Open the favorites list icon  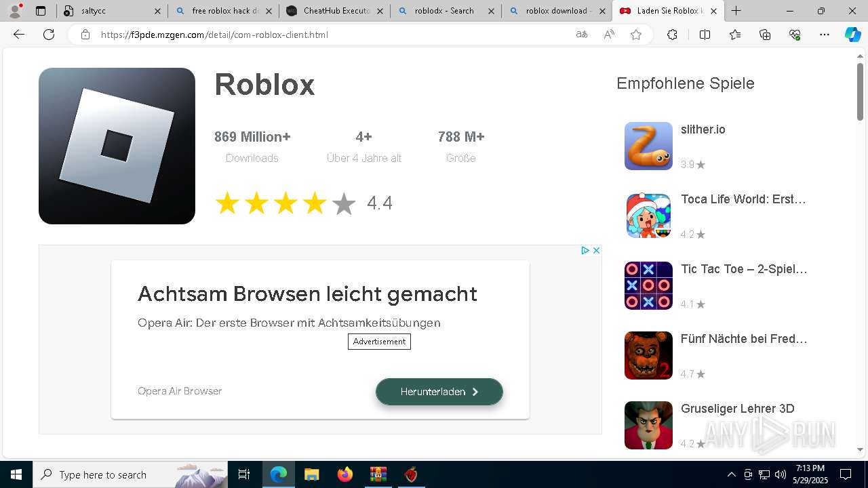735,35
